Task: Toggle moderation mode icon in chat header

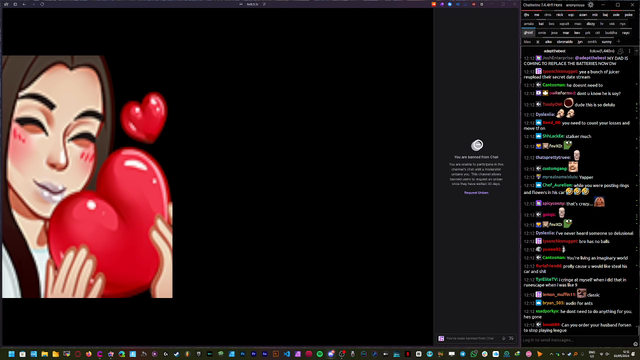Action: [x=620, y=51]
